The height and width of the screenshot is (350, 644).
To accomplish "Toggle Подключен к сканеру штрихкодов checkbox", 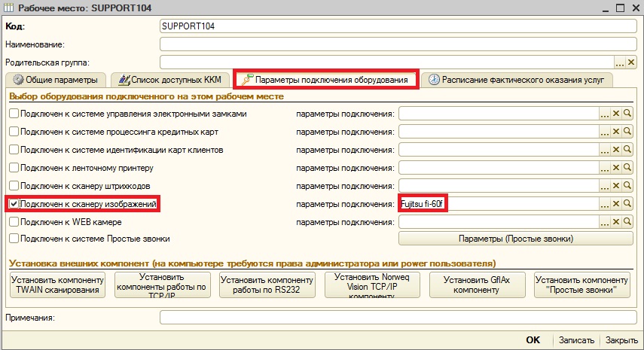I will (x=14, y=186).
